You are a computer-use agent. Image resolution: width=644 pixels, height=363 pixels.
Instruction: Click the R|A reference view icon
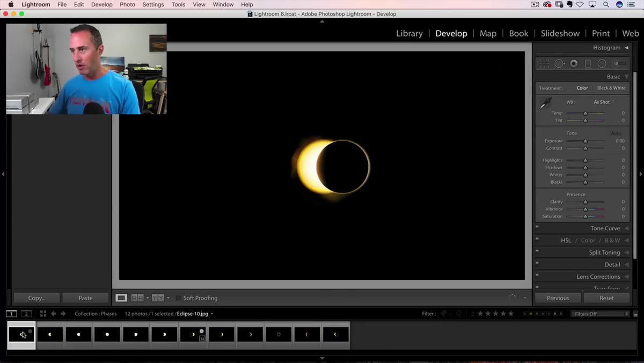[137, 297]
